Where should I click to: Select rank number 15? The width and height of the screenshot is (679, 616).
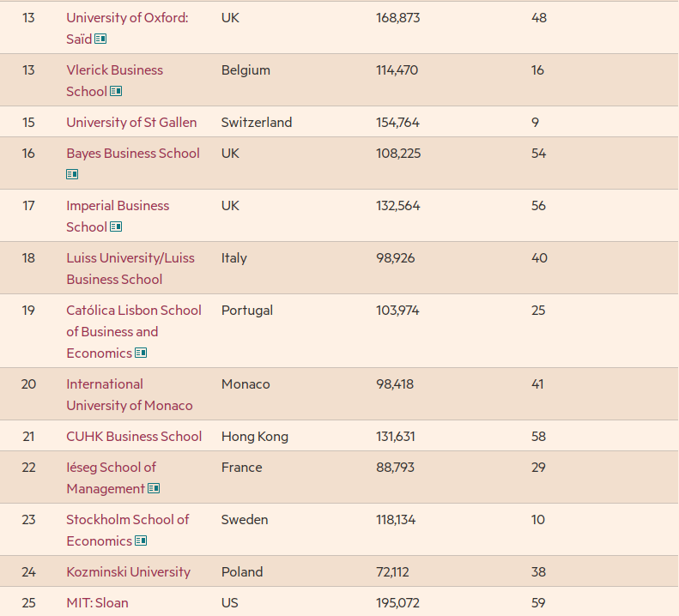28,123
